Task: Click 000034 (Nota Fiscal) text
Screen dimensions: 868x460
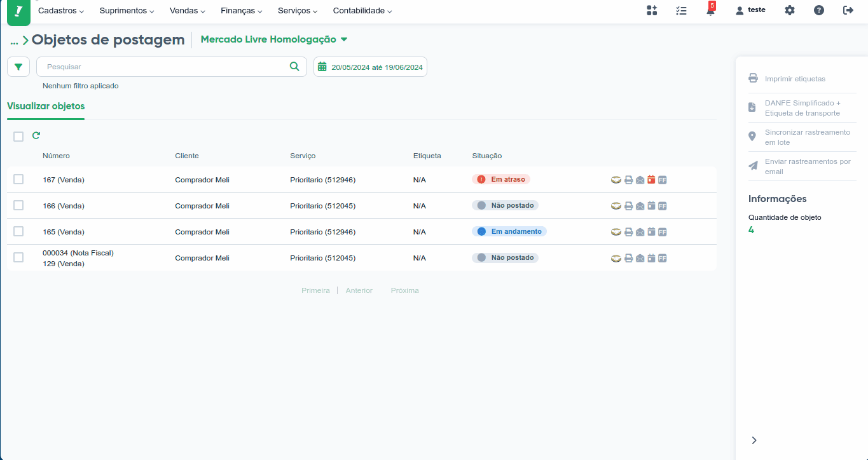Action: pos(78,253)
